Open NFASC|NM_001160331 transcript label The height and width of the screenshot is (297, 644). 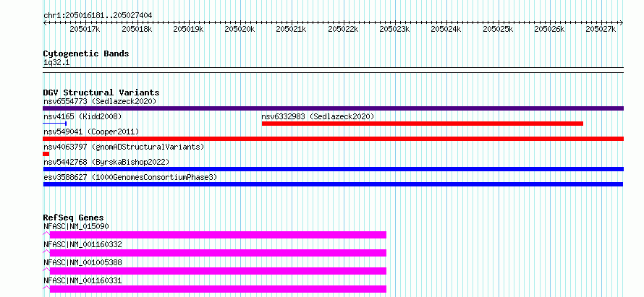click(x=82, y=280)
